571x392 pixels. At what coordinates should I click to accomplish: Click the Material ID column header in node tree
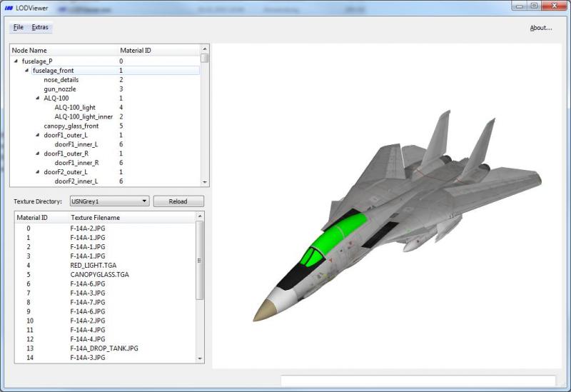(136, 50)
